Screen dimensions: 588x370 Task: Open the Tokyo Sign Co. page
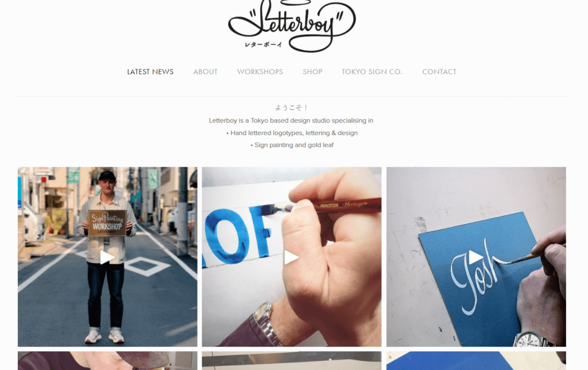[x=372, y=72]
